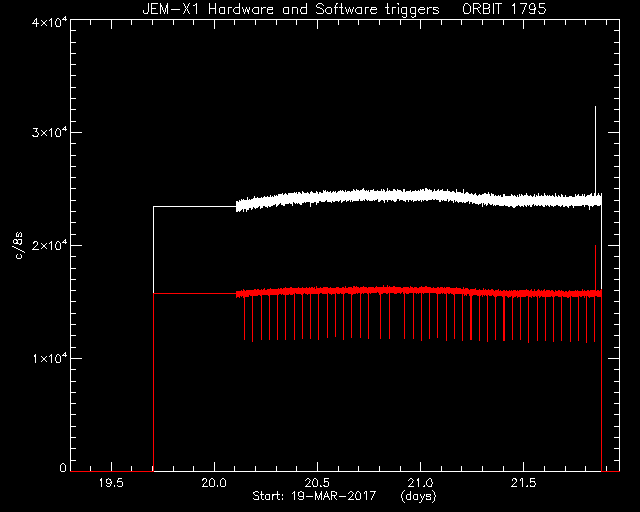640x512 pixels.
Task: Click the 2×10⁴ y-axis label
Action: [49, 245]
